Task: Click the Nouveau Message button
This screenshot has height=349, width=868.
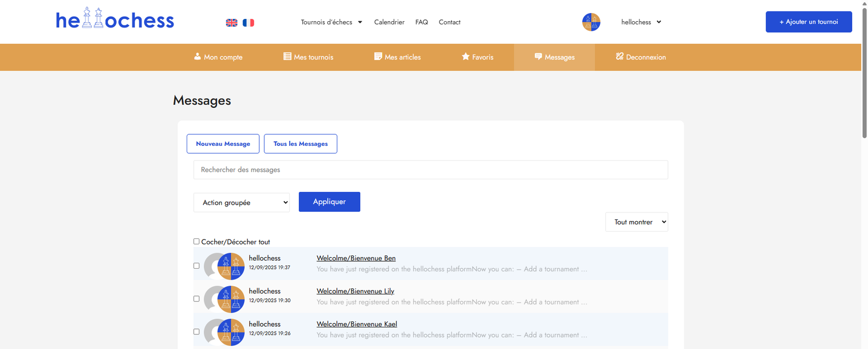Action: click(x=223, y=144)
